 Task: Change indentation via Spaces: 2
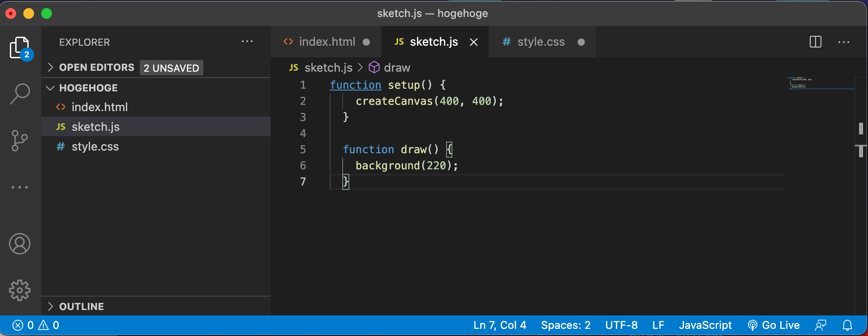[565, 325]
